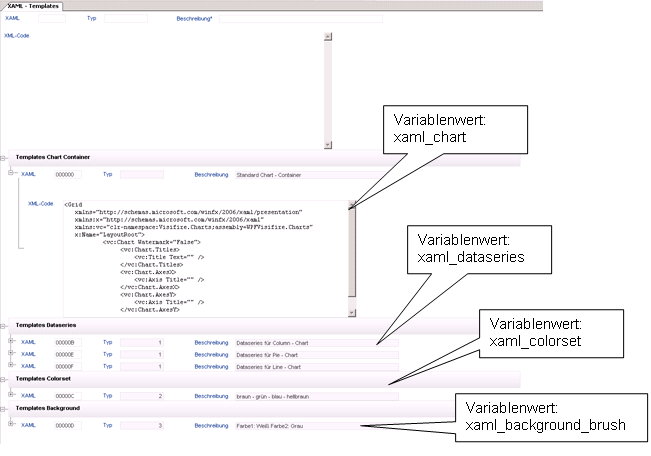The image size is (651, 456).
Task: Click the 'Dataseries für Column - Chart' field
Action: pos(317,343)
